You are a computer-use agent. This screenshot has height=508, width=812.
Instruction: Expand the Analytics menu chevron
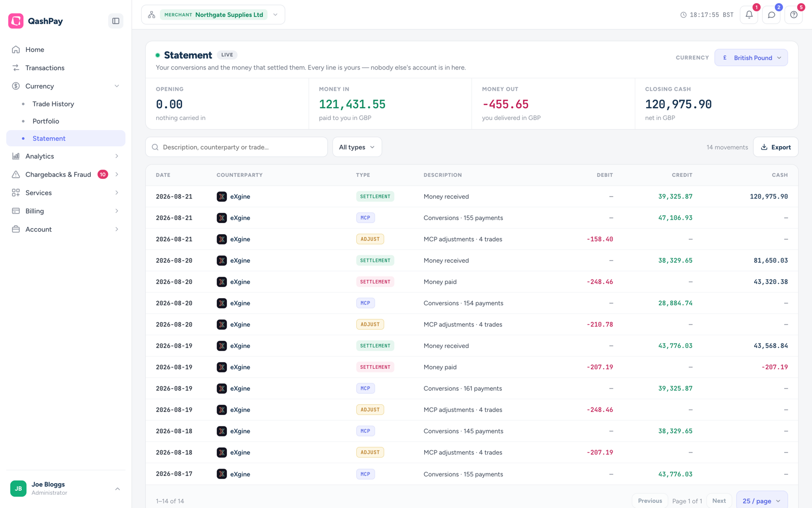[117, 156]
